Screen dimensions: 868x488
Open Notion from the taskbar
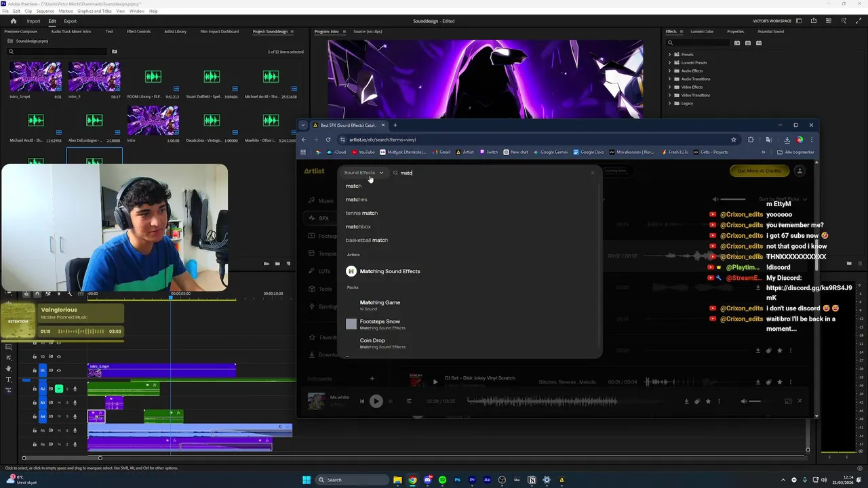[532, 480]
